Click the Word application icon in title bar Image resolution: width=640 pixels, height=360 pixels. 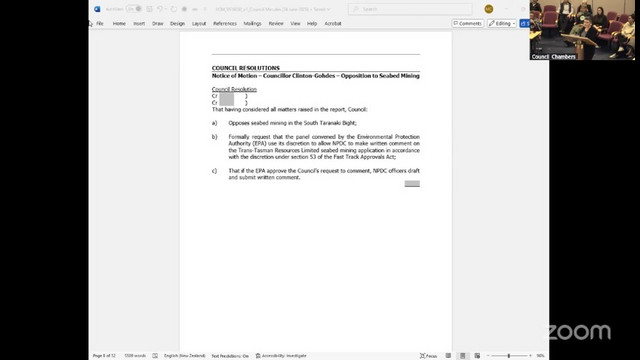pos(97,9)
